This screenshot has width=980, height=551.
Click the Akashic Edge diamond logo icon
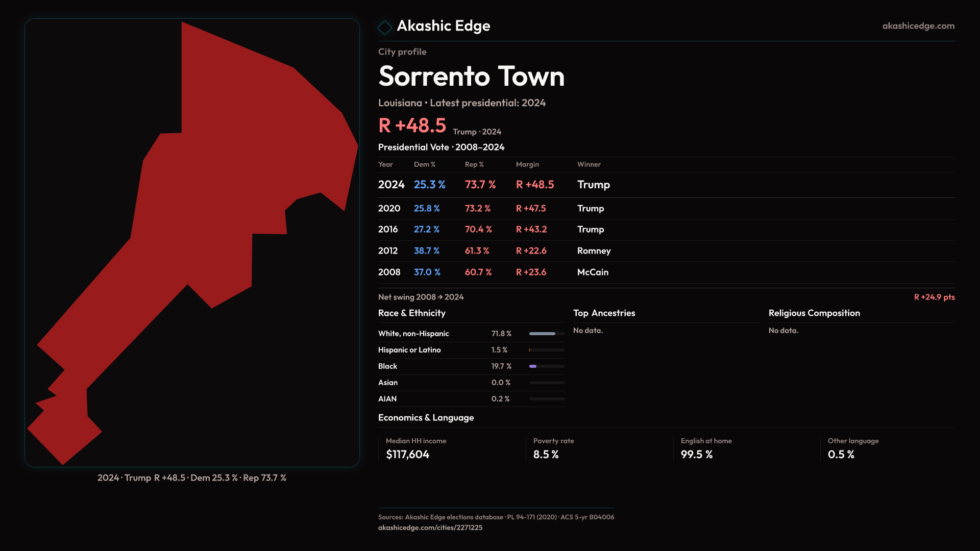click(385, 27)
